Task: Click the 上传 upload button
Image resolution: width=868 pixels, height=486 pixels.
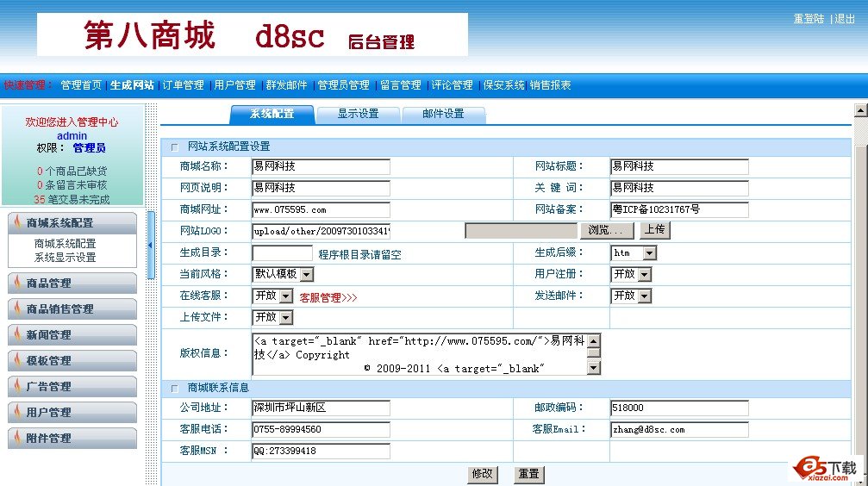Action: point(655,230)
